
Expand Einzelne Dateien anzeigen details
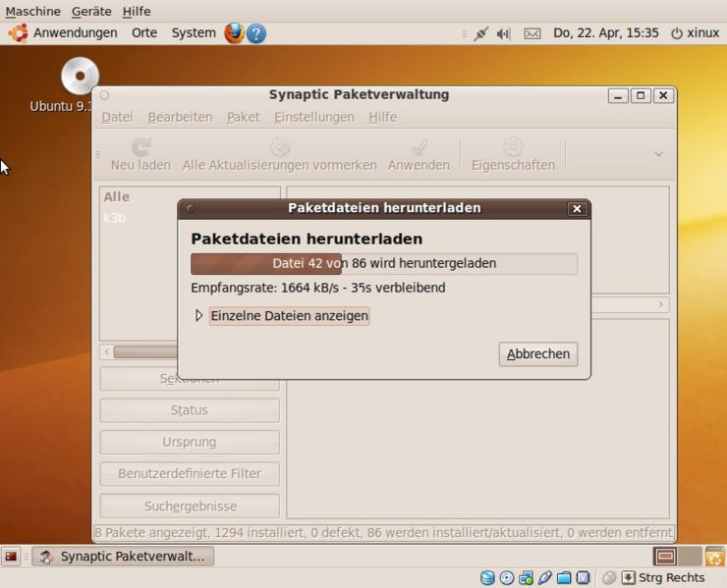point(199,316)
